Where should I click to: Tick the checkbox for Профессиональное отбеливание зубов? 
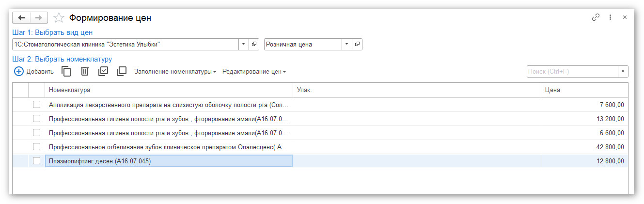point(36,147)
